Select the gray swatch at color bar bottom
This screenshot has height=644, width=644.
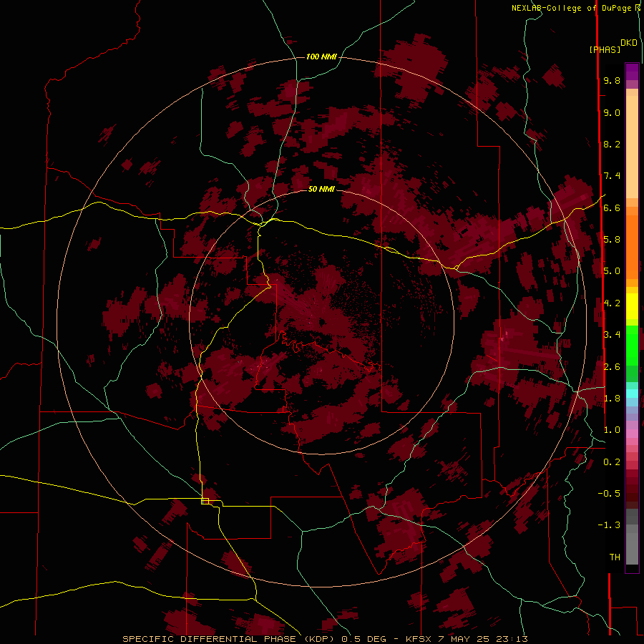[632, 548]
